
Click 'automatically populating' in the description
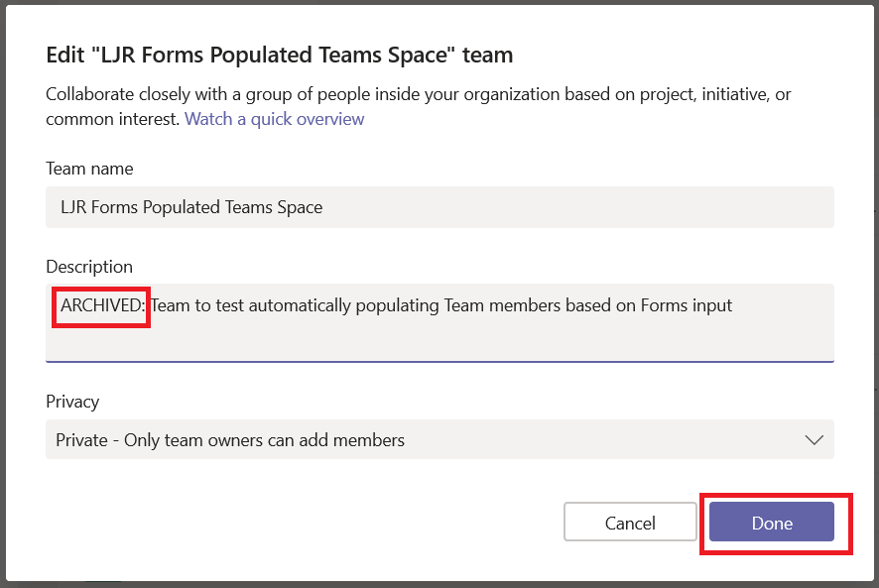[x=343, y=305]
